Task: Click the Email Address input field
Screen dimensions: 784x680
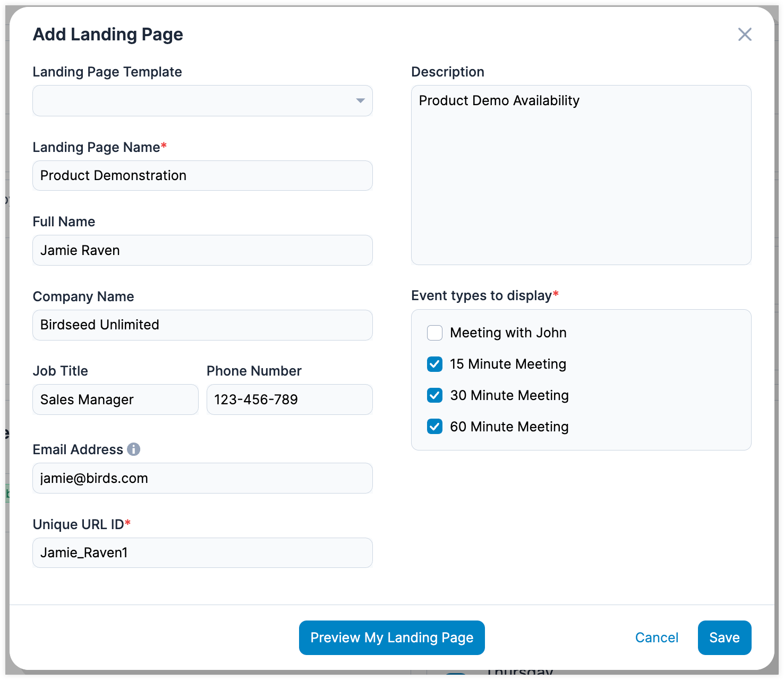Action: (202, 478)
